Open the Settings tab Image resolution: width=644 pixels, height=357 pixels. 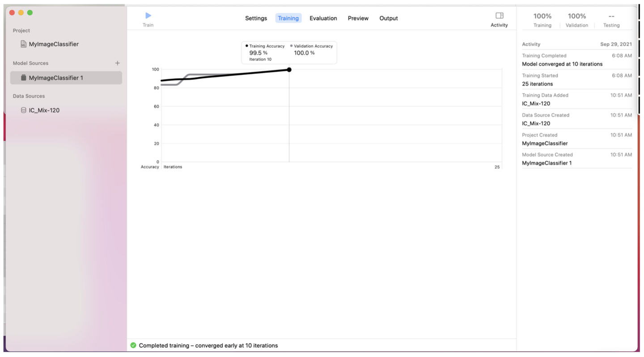[x=256, y=18]
